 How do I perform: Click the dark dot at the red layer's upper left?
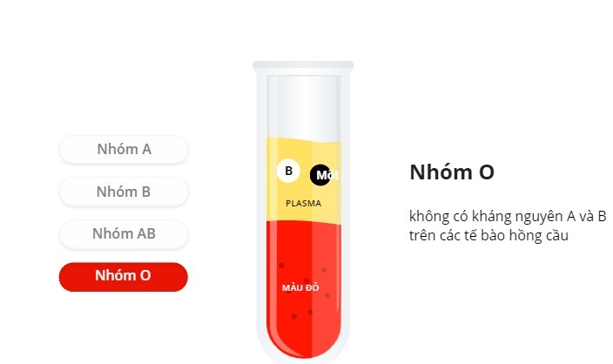tap(281, 265)
